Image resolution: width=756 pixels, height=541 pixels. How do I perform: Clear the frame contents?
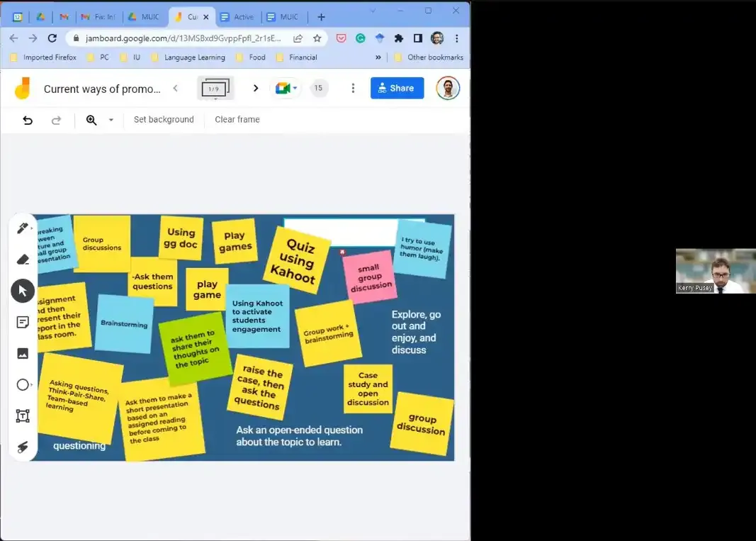pos(237,120)
